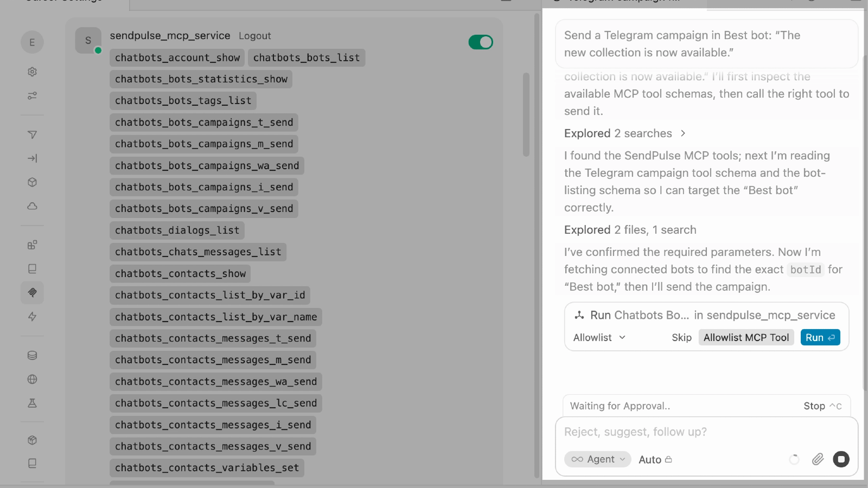This screenshot has width=868, height=488.
Task: Click the Reject, suggest, follow up input
Action: point(707,432)
